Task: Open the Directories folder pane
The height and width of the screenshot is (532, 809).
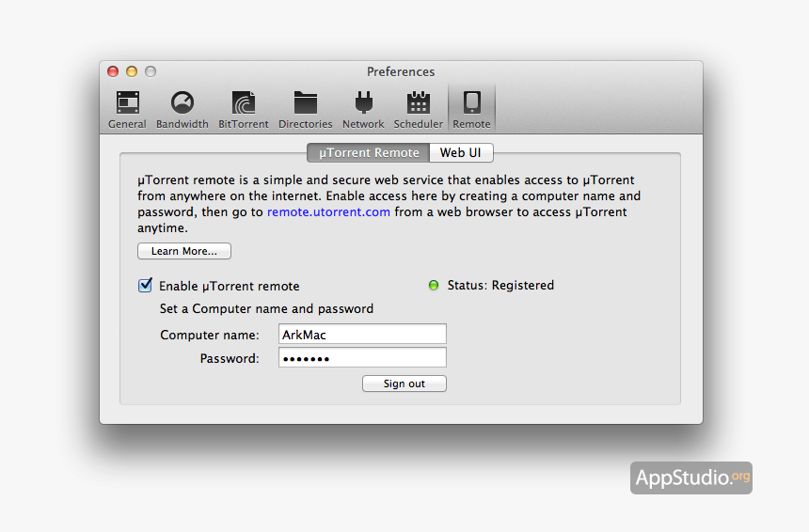Action: click(306, 110)
